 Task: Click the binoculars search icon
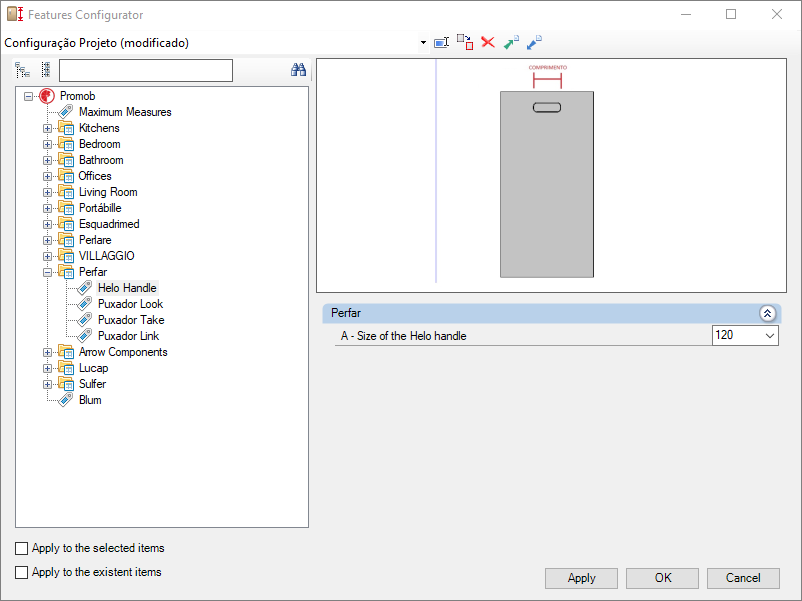coord(298,70)
